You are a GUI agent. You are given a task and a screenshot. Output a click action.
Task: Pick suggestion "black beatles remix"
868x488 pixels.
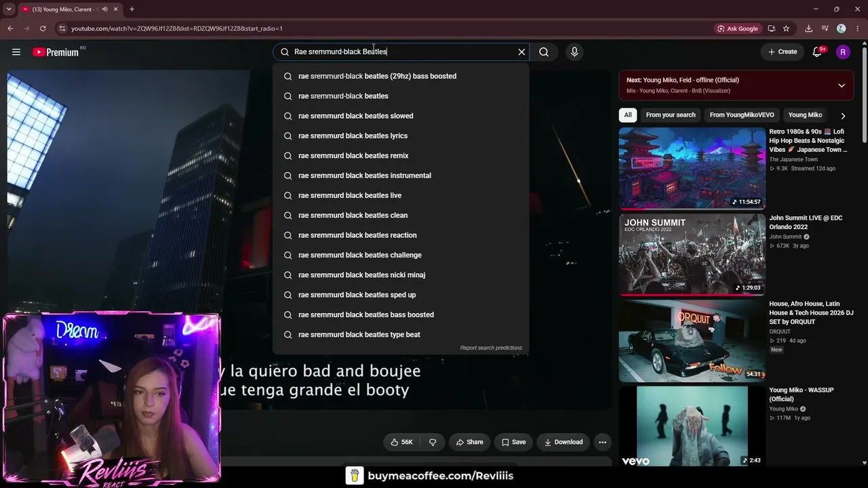tap(401, 156)
